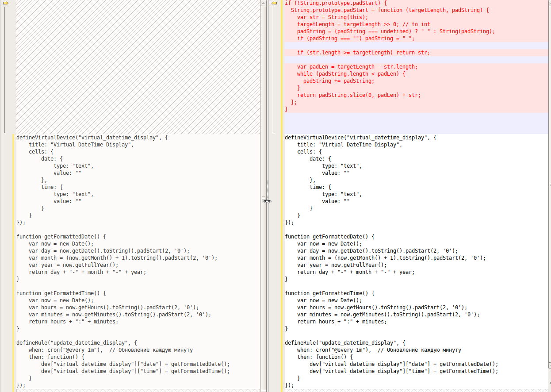Image resolution: width=551 pixels, height=392 pixels.
Task: Click the 'if (str.length >= targetLength) return str;' line
Action: tap(364, 53)
